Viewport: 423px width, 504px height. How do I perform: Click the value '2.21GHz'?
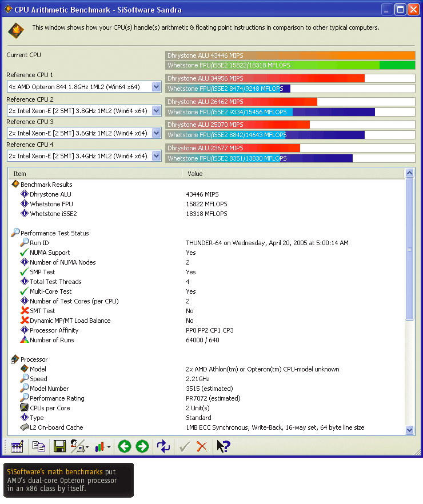click(x=197, y=379)
